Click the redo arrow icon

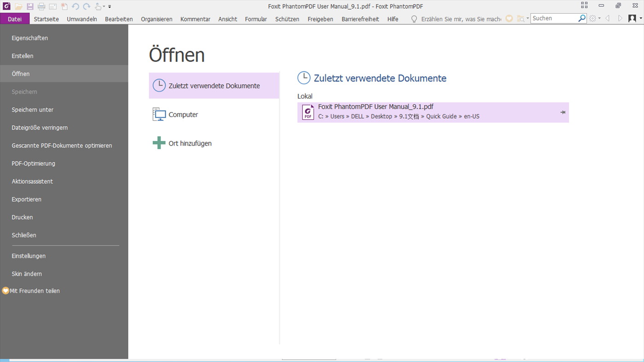pos(87,6)
